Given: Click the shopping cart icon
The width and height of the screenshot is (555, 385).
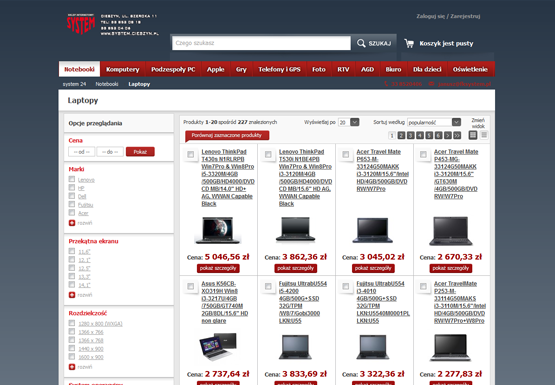Looking at the screenshot, I should click(x=409, y=43).
